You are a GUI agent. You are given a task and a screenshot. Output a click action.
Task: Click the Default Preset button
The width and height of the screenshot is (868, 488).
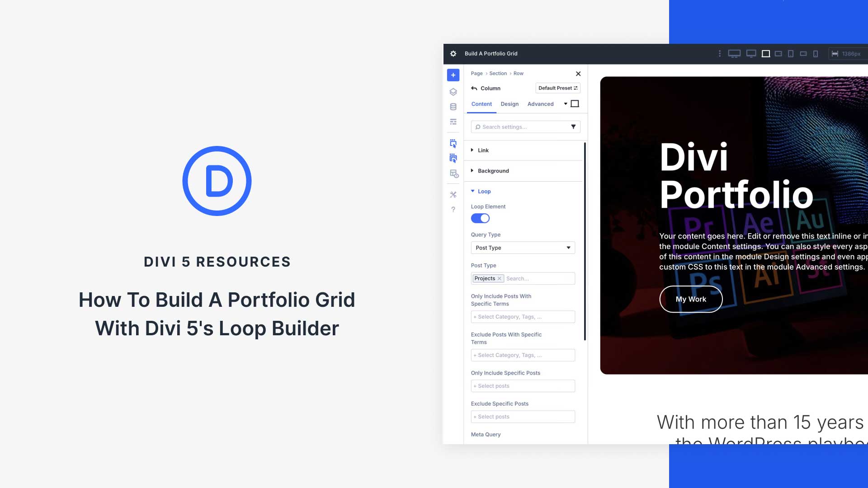[x=557, y=88]
